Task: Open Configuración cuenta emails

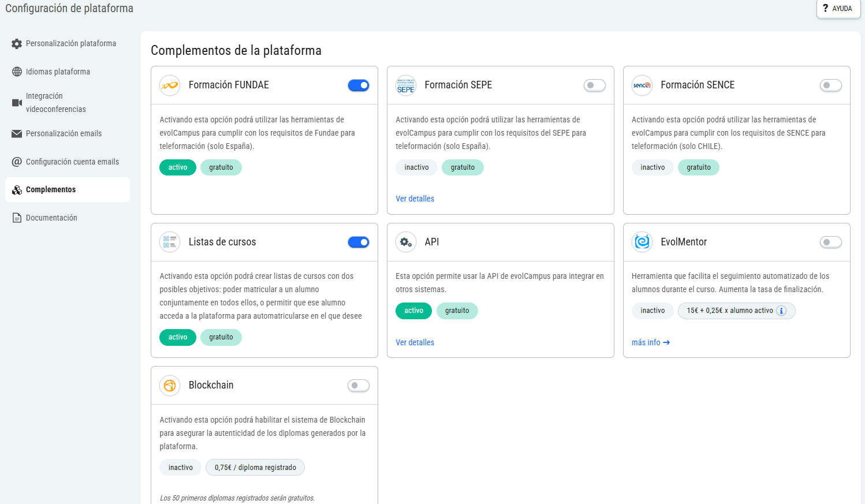Action: click(x=68, y=162)
